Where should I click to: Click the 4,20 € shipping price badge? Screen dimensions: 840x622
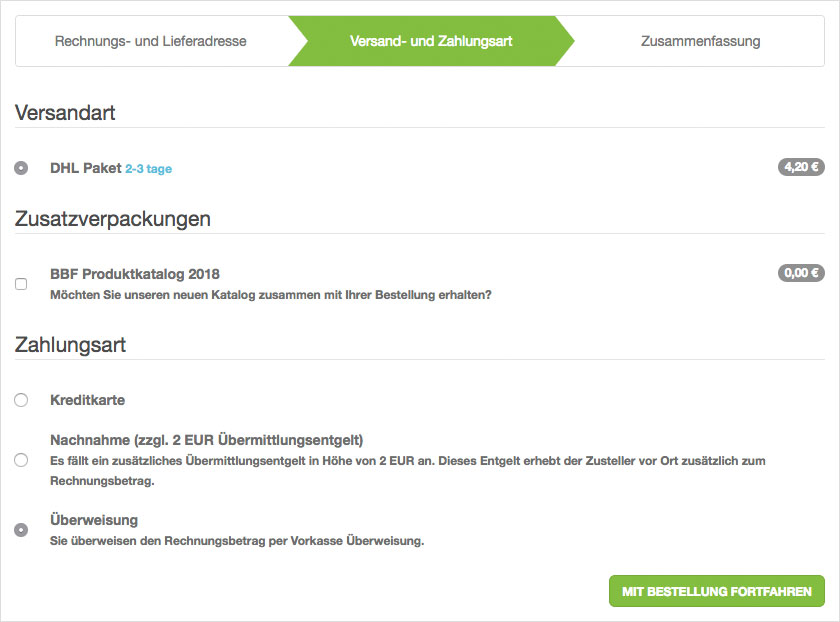[801, 167]
